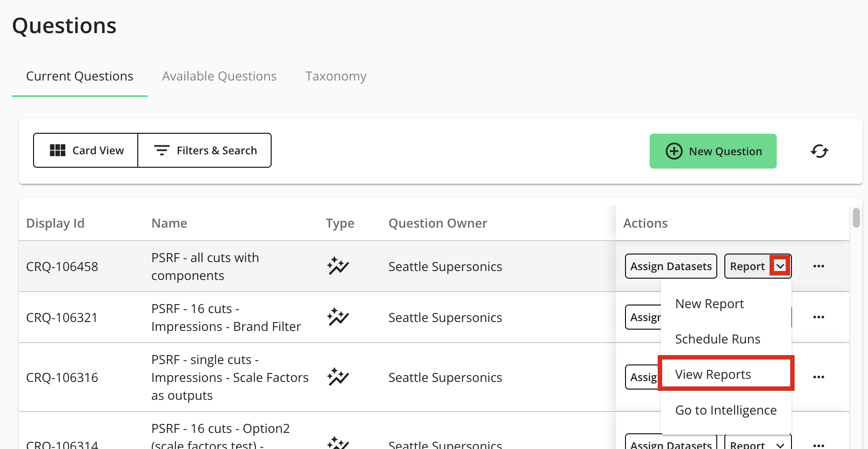This screenshot has width=868, height=449.
Task: Create a New Question
Action: point(713,151)
